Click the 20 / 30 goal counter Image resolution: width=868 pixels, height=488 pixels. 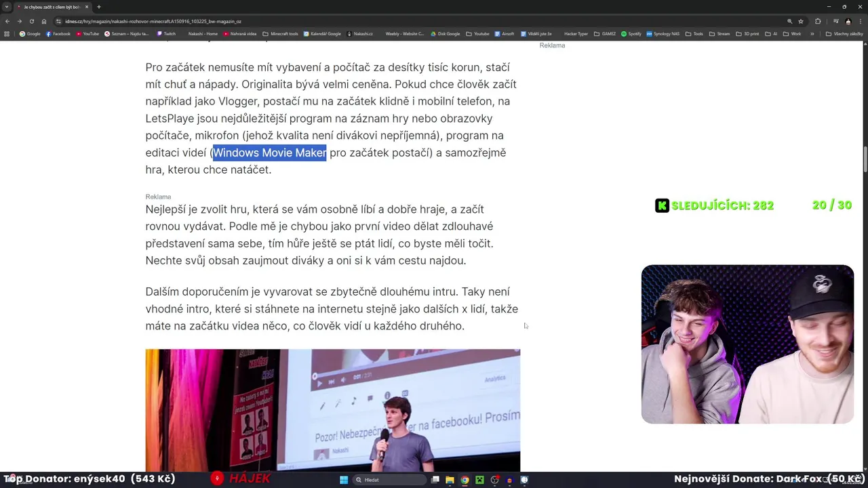pos(832,205)
